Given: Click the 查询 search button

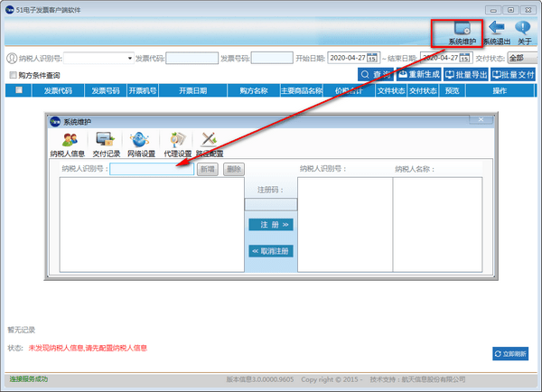Looking at the screenshot, I should tap(376, 74).
